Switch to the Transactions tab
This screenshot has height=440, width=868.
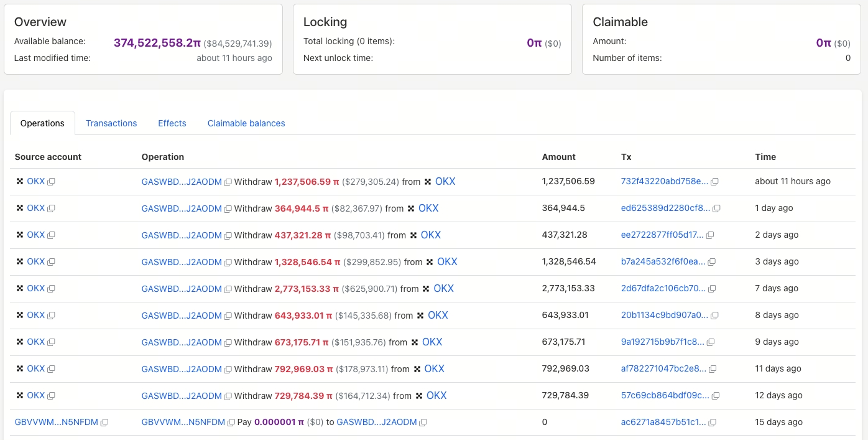[x=111, y=123]
